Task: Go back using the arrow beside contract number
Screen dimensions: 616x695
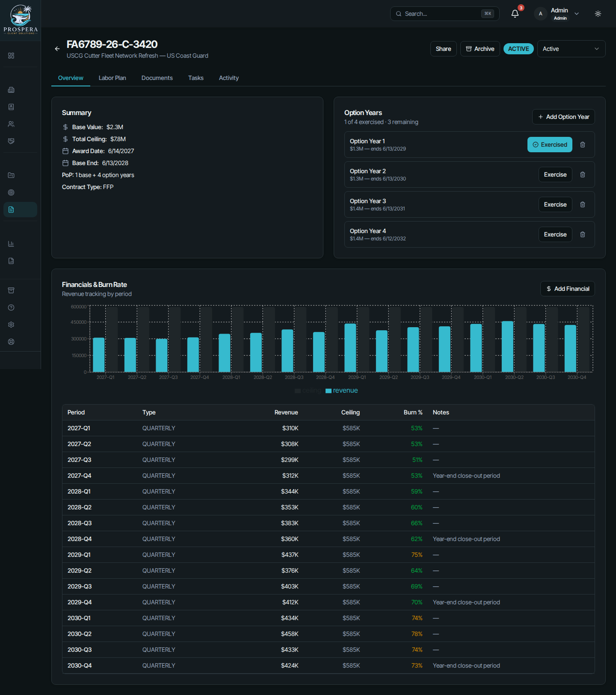Action: [57, 49]
